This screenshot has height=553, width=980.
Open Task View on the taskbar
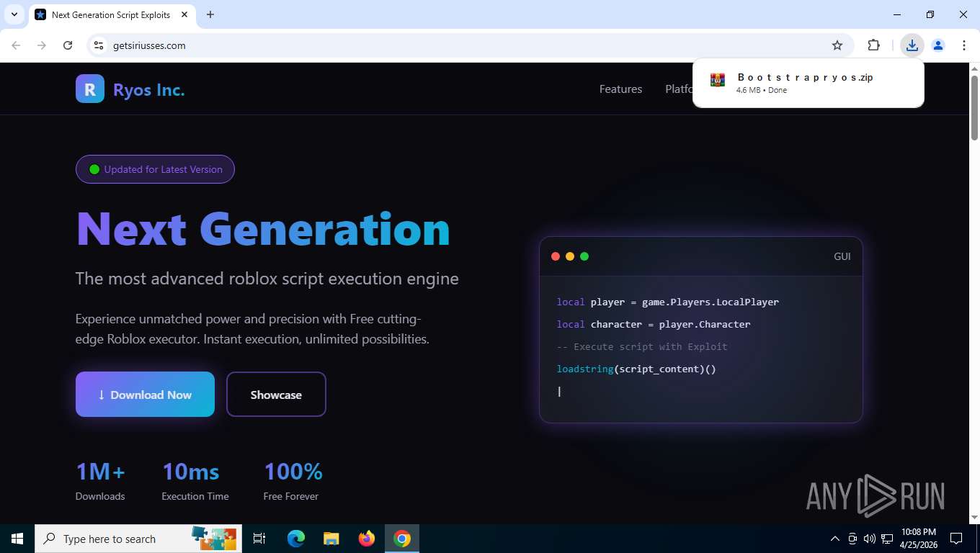(259, 539)
